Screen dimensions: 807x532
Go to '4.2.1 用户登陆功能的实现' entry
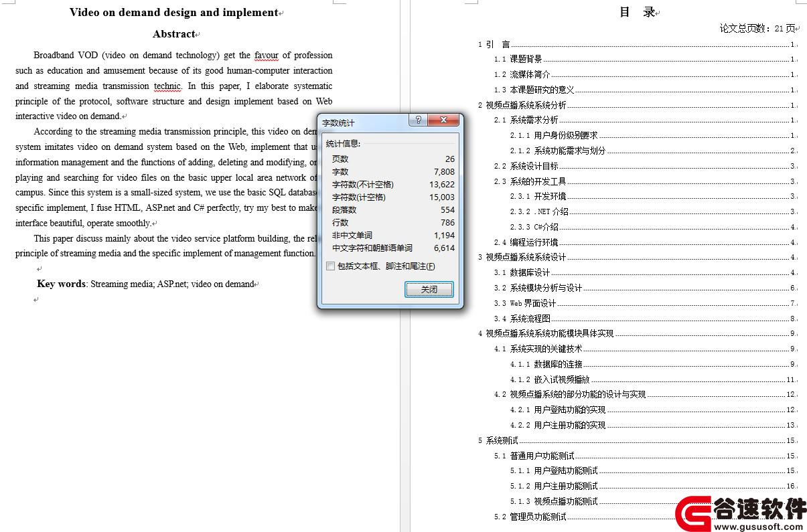[x=653, y=410]
